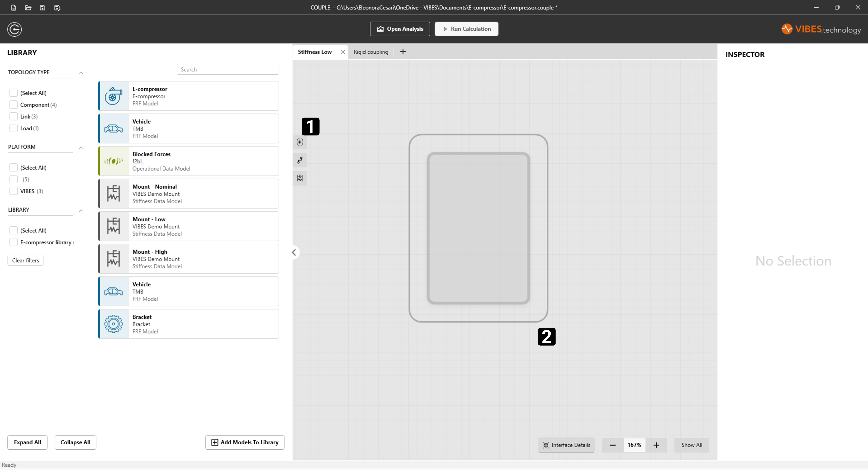Tick Select All under Platform
The height and width of the screenshot is (470, 868).
coord(13,167)
